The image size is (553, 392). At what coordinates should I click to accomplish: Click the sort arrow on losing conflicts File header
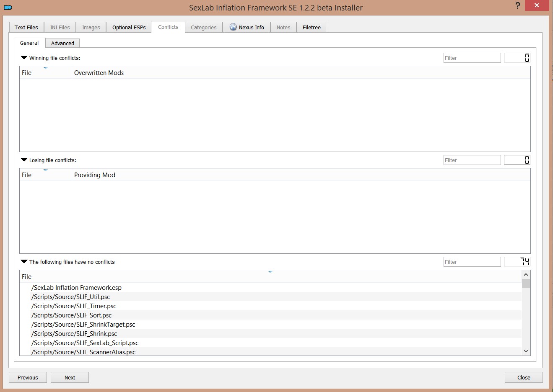46,169
